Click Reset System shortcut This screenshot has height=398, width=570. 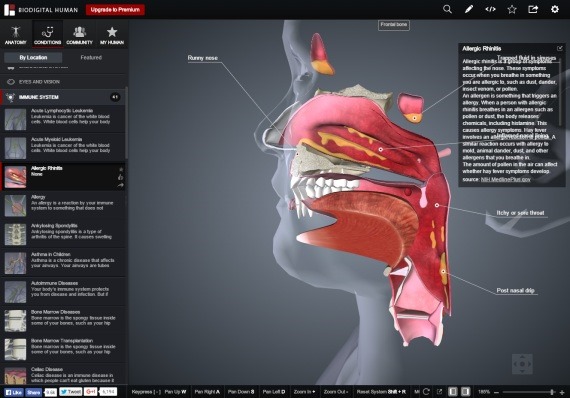click(x=381, y=392)
